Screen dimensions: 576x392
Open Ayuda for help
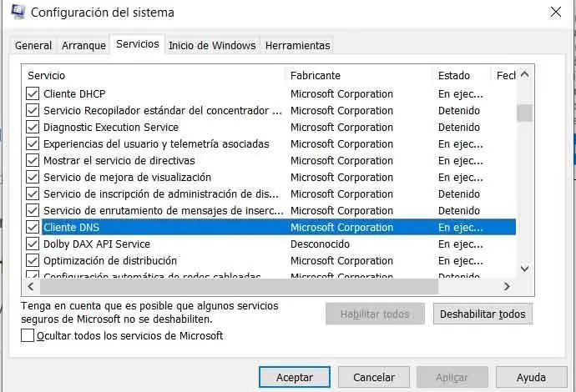531,377
